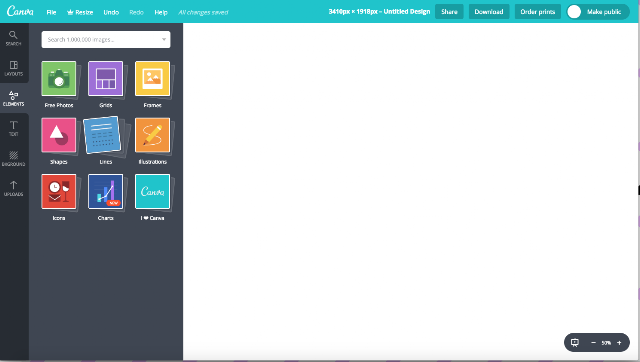
Task: Click the Share button
Action: (449, 12)
